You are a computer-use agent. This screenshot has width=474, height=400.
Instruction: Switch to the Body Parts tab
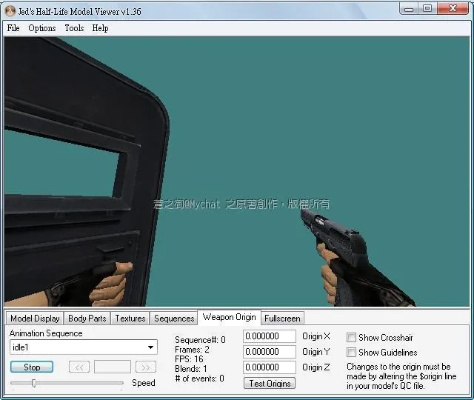pos(87,318)
